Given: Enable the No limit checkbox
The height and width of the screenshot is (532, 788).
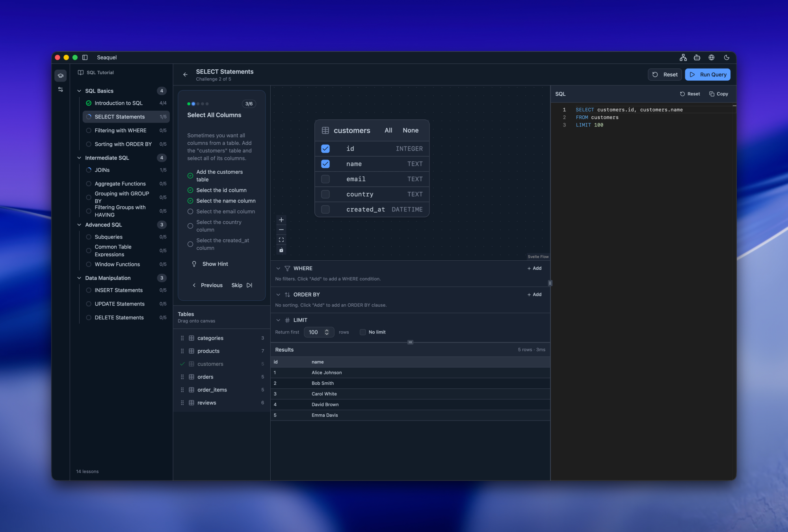Looking at the screenshot, I should click(x=363, y=332).
